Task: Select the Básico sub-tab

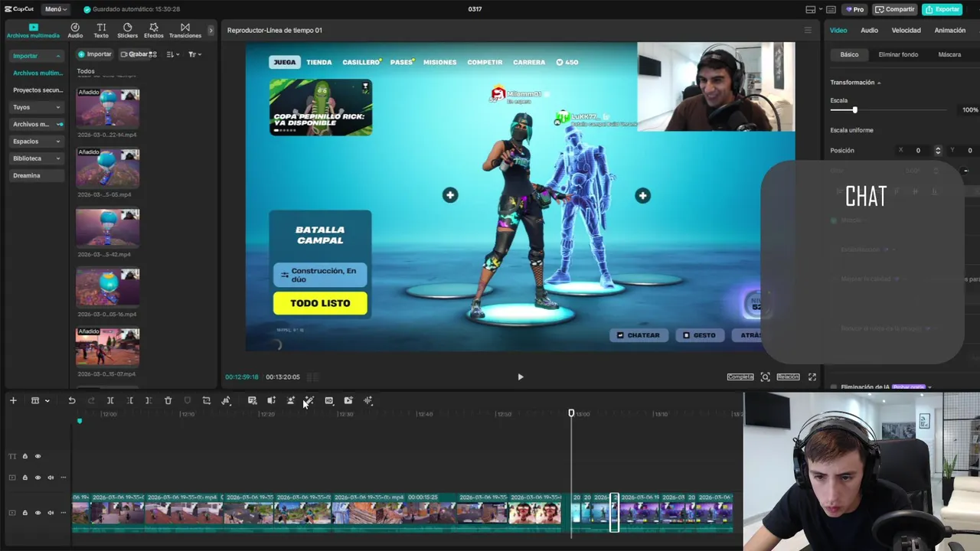Action: [x=849, y=54]
